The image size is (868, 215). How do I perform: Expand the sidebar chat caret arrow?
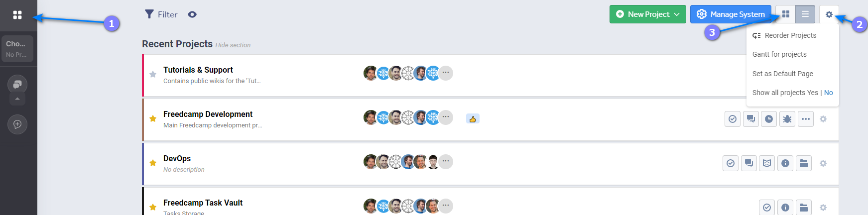[x=17, y=99]
